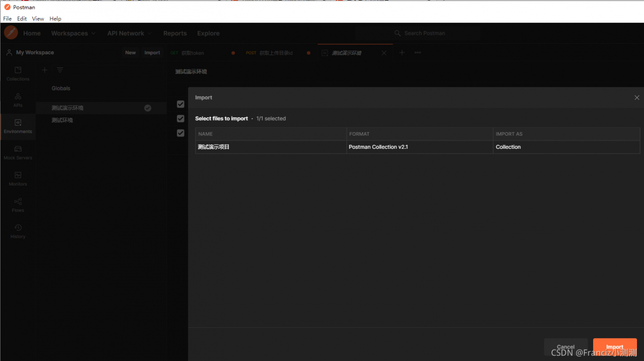Open the three-dots tab options menu
This screenshot has height=361, width=644.
tap(418, 52)
